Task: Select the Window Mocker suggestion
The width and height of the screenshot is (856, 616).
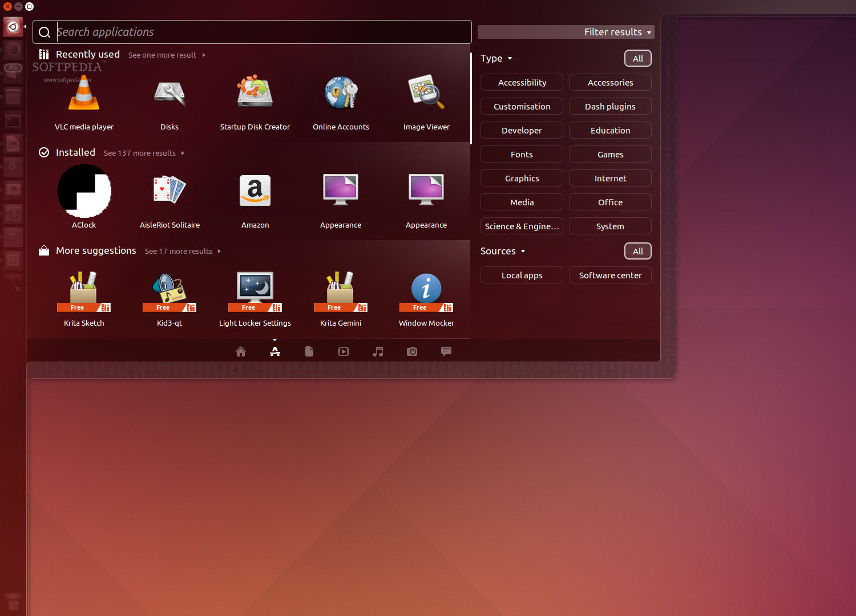Action: pyautogui.click(x=426, y=299)
